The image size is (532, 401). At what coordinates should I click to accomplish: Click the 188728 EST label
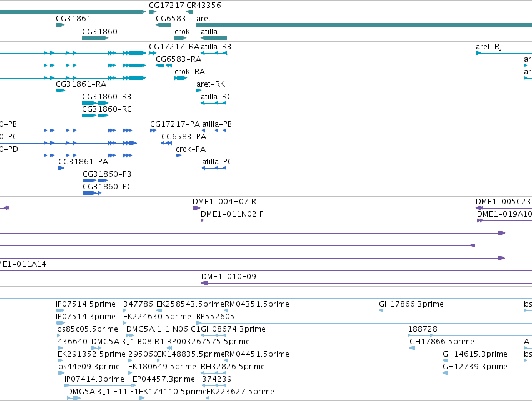pos(423,329)
